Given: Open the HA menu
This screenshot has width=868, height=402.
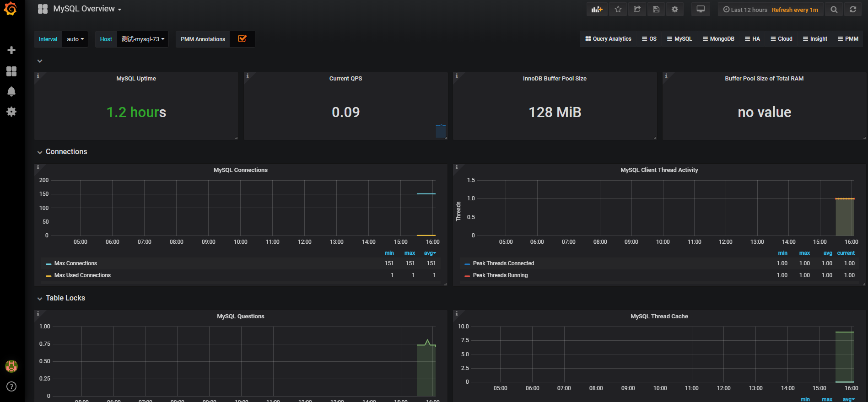Looking at the screenshot, I should (752, 39).
